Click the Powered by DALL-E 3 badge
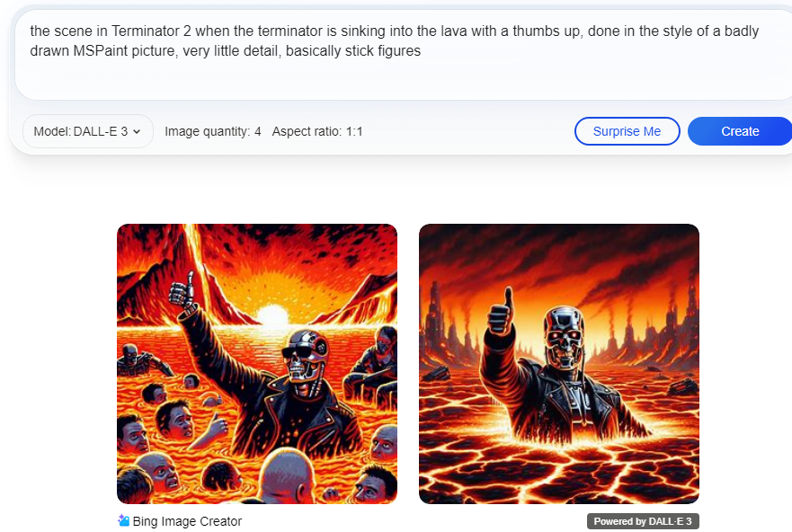Image resolution: width=792 pixels, height=532 pixels. click(x=643, y=521)
